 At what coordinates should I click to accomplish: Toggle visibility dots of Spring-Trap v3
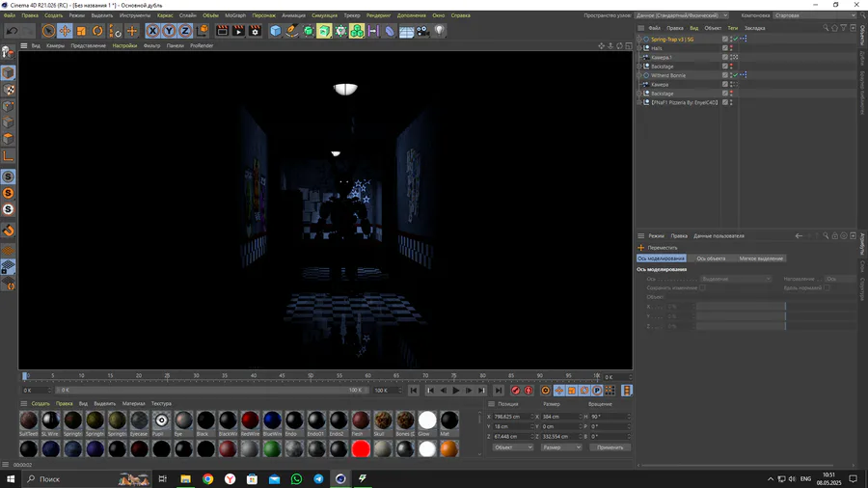coord(731,40)
